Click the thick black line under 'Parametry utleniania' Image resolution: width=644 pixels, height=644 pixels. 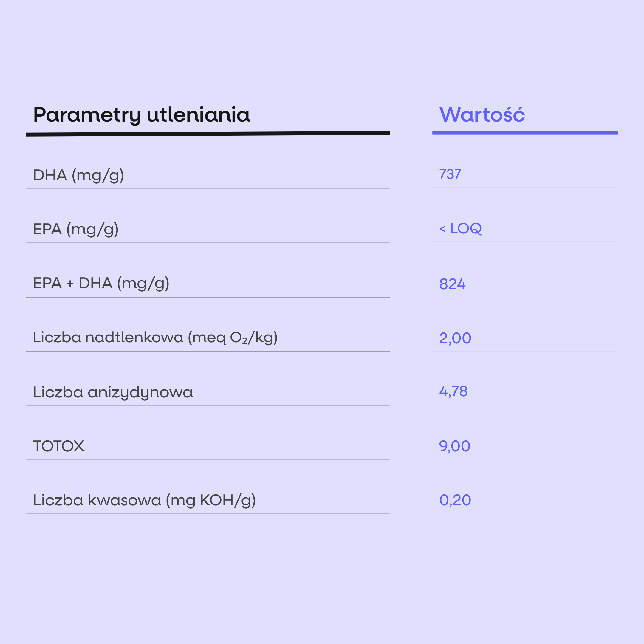pos(208,134)
